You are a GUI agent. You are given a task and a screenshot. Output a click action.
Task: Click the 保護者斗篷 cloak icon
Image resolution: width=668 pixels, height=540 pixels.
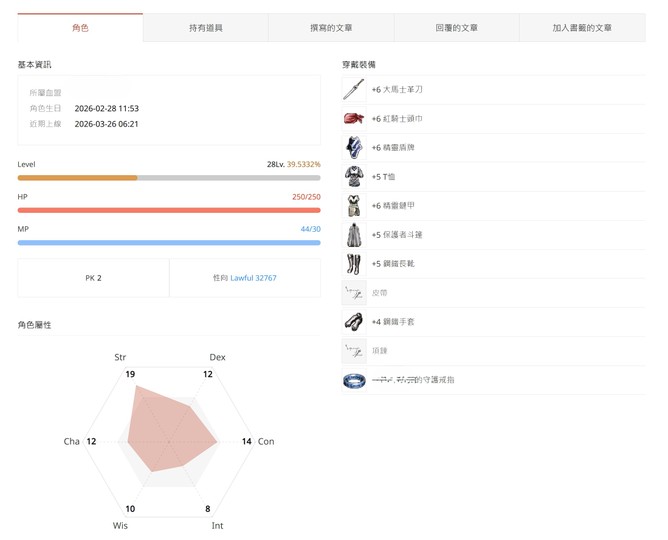(x=353, y=235)
